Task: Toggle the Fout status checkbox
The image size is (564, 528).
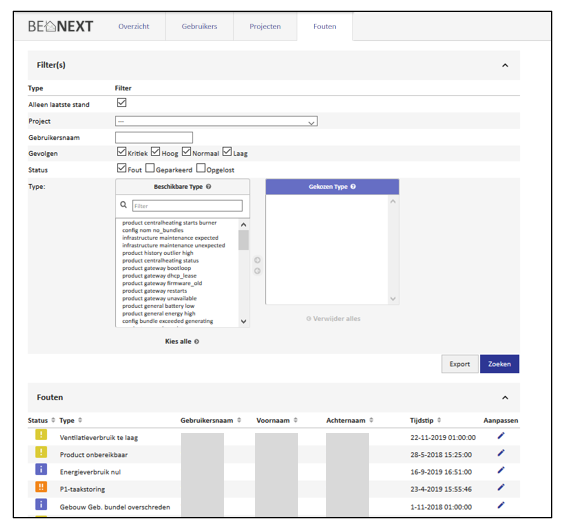Action: point(122,168)
